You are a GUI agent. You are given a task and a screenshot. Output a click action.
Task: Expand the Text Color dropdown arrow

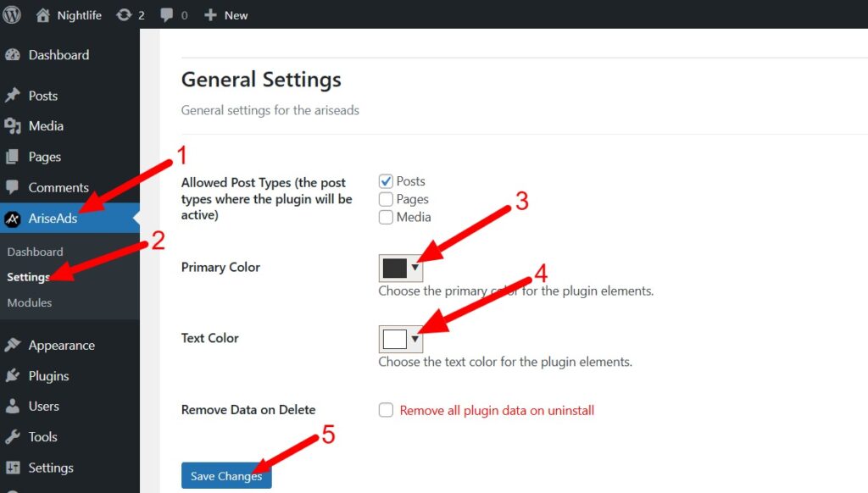tap(415, 339)
